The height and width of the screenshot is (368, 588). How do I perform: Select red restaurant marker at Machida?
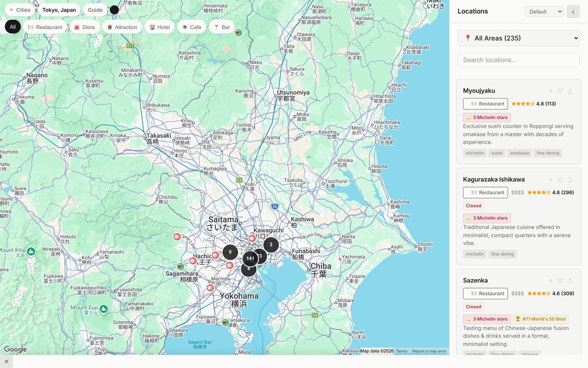[x=210, y=288]
